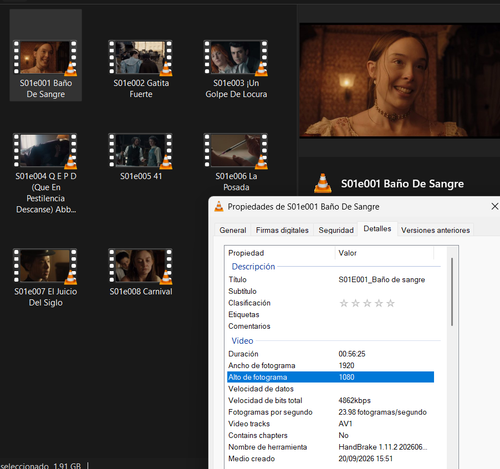Click the Etiquetas property row
This screenshot has height=469, width=500.
pos(330,315)
